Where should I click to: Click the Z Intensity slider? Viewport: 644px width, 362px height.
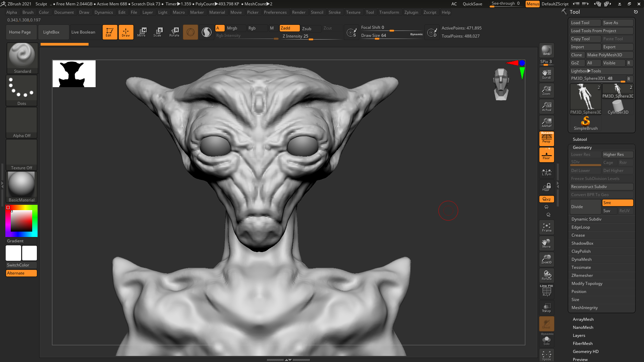[x=311, y=36]
